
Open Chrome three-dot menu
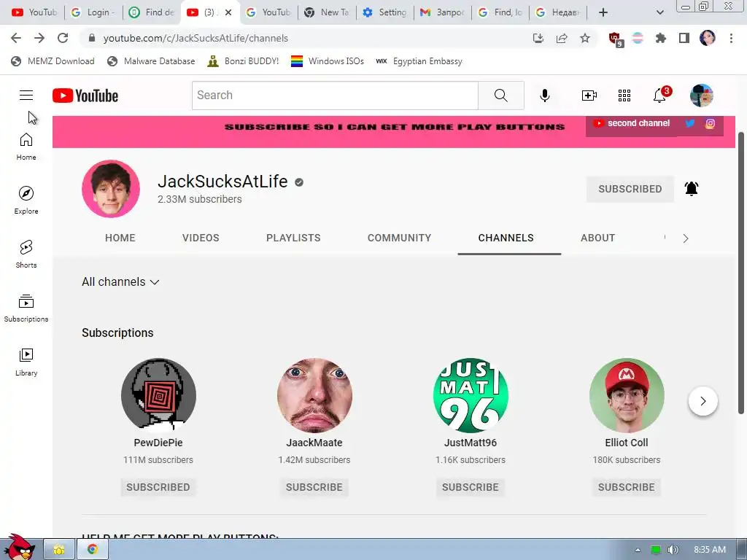click(731, 38)
